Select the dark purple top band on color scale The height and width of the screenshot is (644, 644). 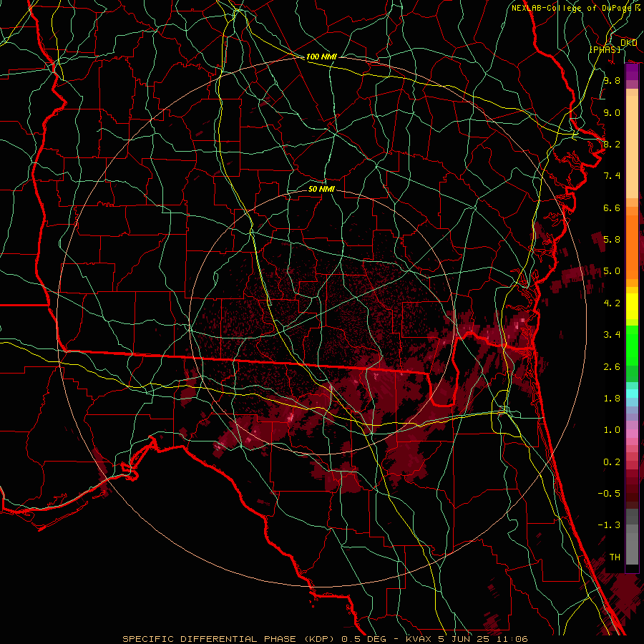click(x=632, y=72)
